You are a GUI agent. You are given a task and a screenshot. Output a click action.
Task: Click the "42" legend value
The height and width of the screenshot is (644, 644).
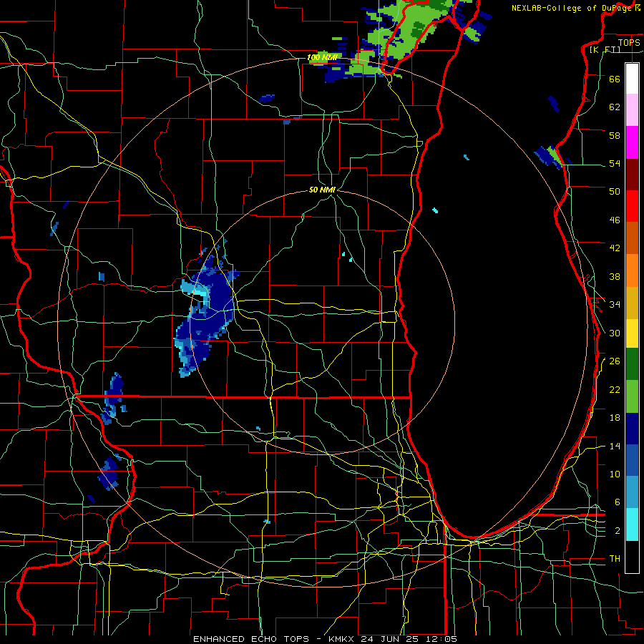pos(615,248)
